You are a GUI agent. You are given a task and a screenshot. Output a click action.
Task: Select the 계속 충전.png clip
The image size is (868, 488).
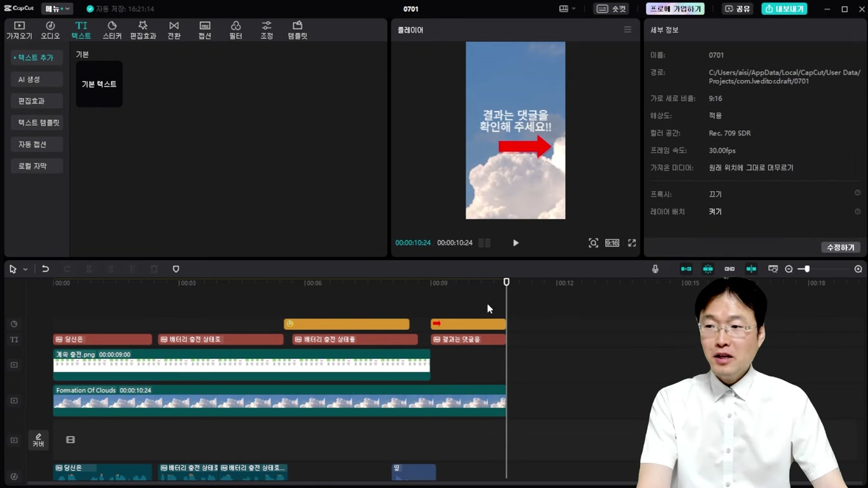[242, 365]
